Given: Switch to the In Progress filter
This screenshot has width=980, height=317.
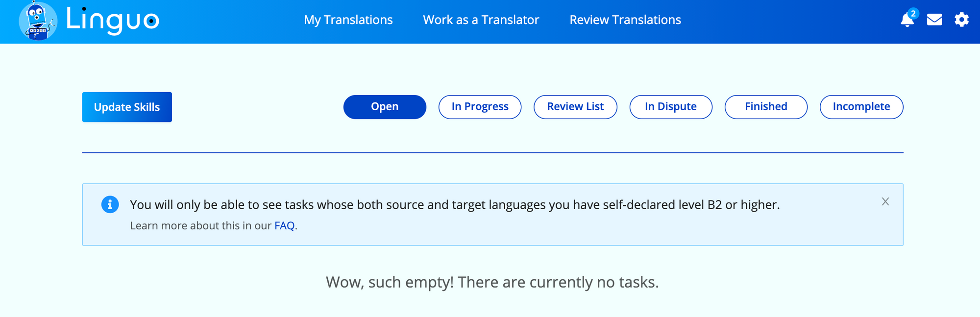Looking at the screenshot, I should tap(480, 107).
